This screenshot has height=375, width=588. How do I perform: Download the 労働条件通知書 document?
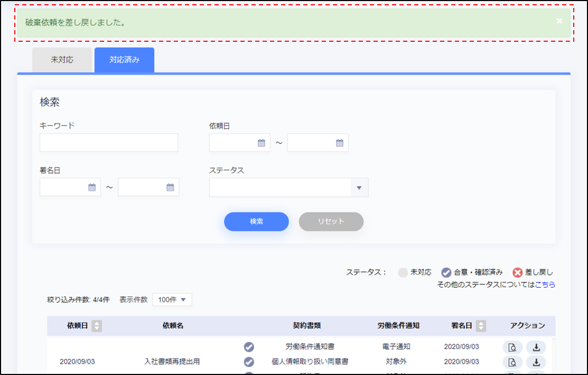[x=536, y=347]
